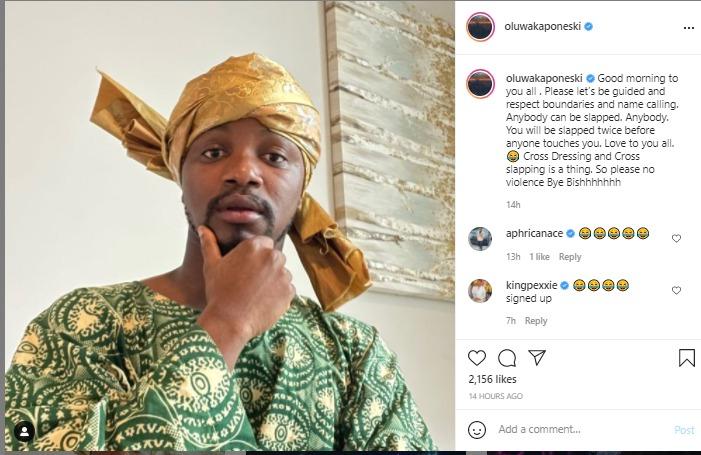
Task: Click tagged people icon on photo
Action: point(24,432)
